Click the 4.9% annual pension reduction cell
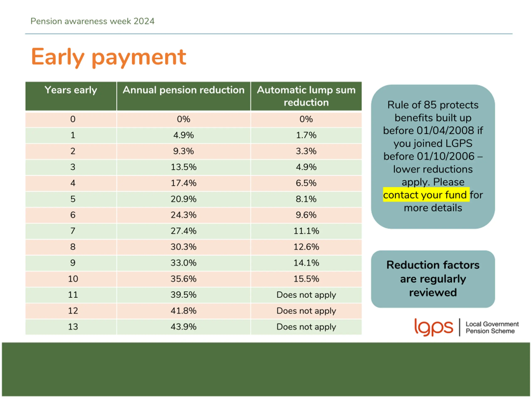This screenshot has height=399, width=532. pyautogui.click(x=183, y=135)
